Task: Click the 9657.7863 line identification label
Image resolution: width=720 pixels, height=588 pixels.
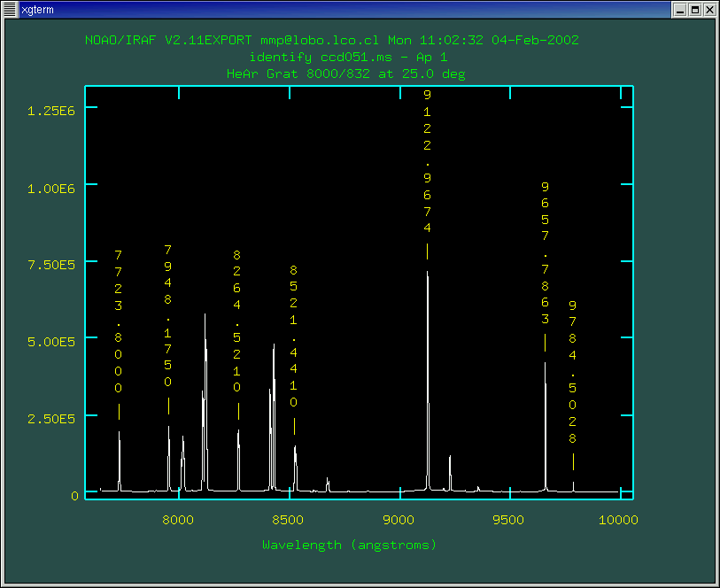Action: pyautogui.click(x=545, y=253)
